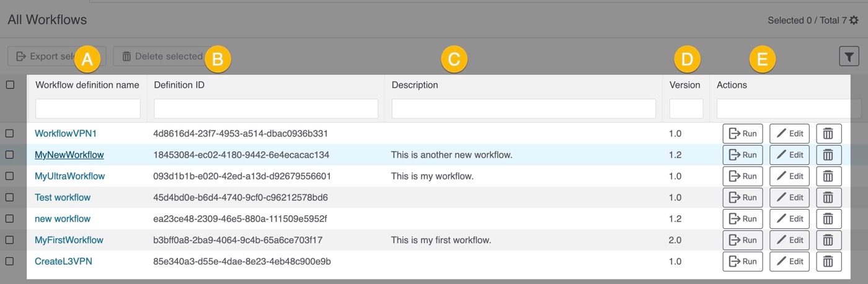This screenshot has width=868, height=284.
Task: Sort by Definition ID column header
Action: 179,85
